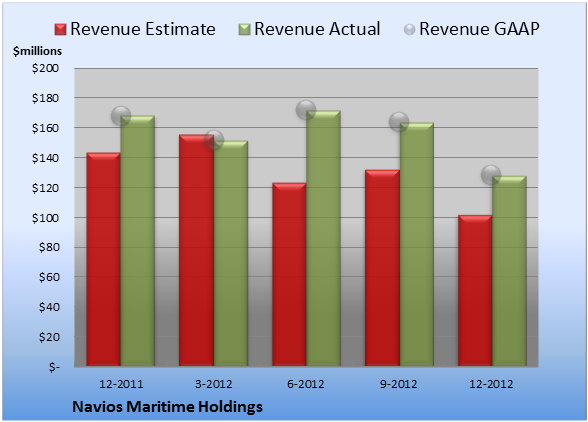Click the red Revenue Estimate legend swatch
The width and height of the screenshot is (588, 422).
click(60, 30)
